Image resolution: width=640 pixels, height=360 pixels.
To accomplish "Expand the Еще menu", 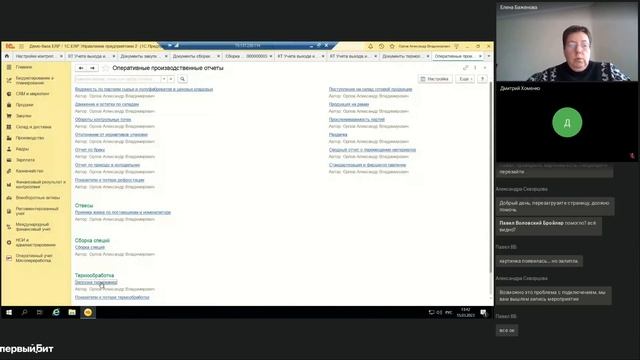I will [x=465, y=79].
